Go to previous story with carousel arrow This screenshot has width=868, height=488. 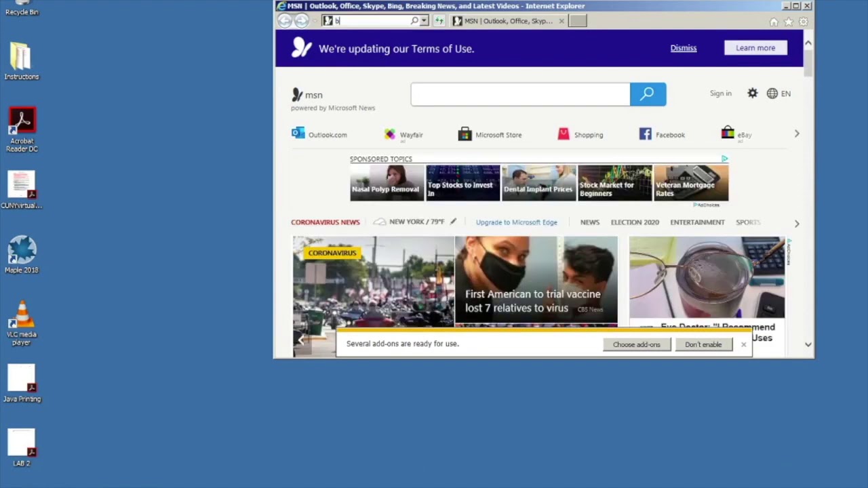[x=301, y=340]
